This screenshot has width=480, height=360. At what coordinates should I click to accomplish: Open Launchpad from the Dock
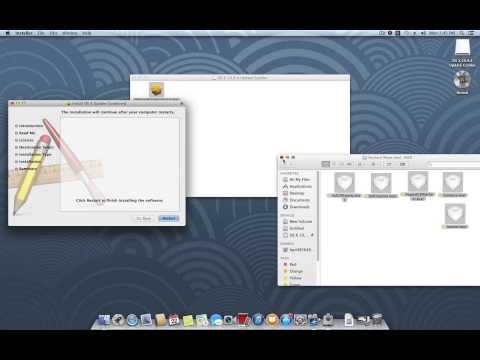tap(118, 320)
